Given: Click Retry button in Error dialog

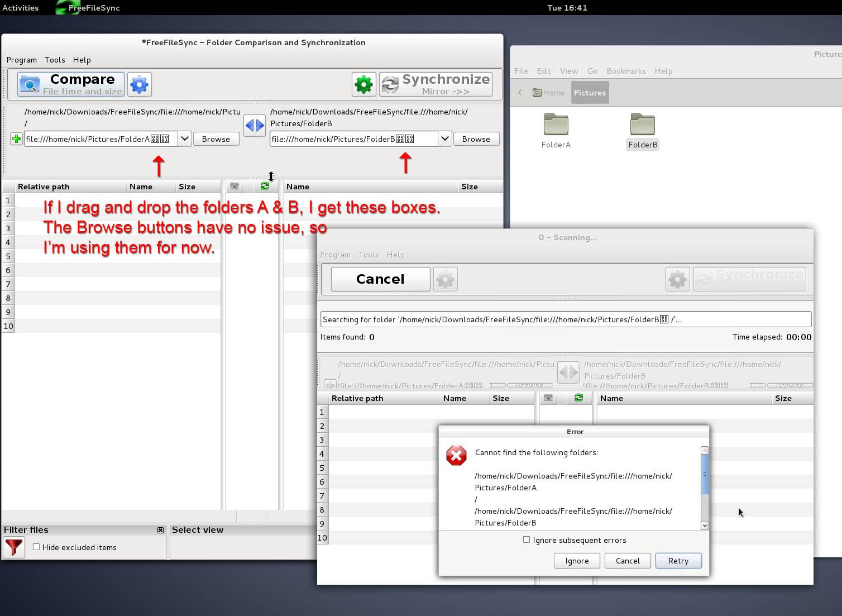Looking at the screenshot, I should tap(678, 561).
